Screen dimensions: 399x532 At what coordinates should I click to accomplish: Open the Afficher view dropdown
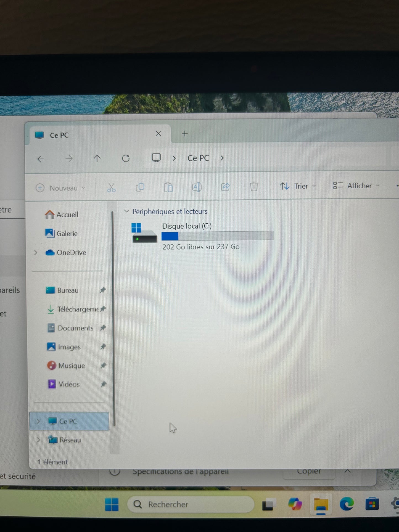356,186
